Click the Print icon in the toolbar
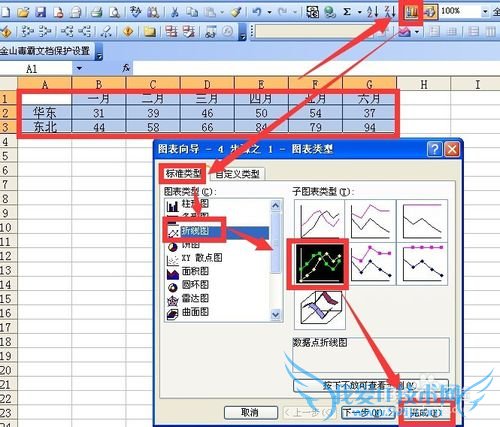 96,12
